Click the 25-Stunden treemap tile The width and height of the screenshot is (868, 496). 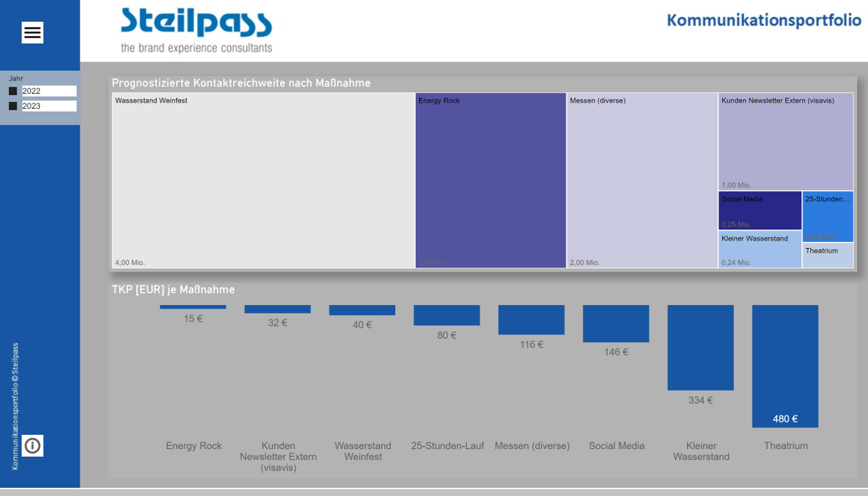click(827, 217)
